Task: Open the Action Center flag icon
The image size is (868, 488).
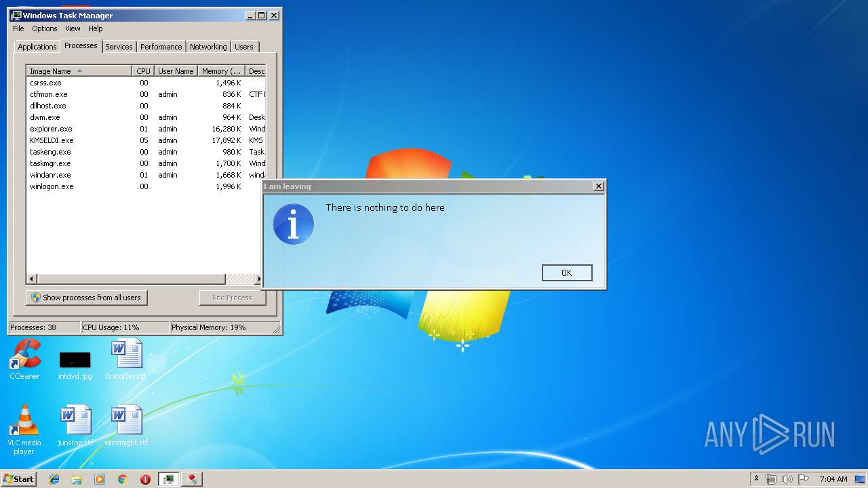Action: [x=804, y=479]
